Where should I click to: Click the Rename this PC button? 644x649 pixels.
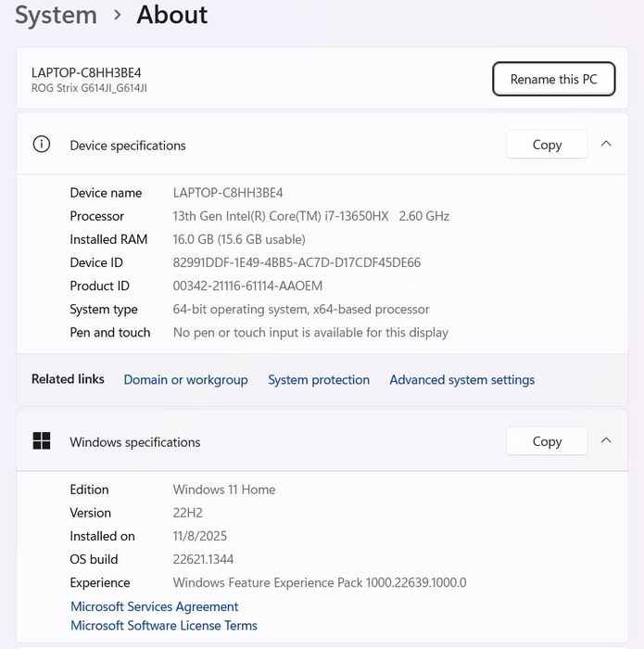coord(553,79)
